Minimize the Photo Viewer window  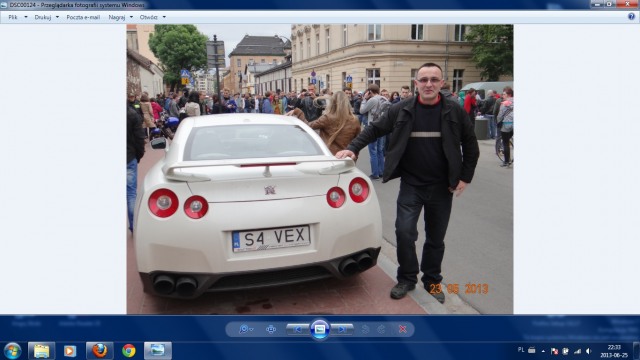(597, 4)
